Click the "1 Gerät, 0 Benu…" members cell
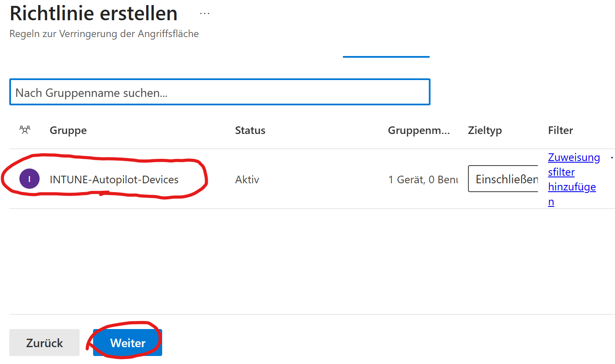 (x=423, y=179)
